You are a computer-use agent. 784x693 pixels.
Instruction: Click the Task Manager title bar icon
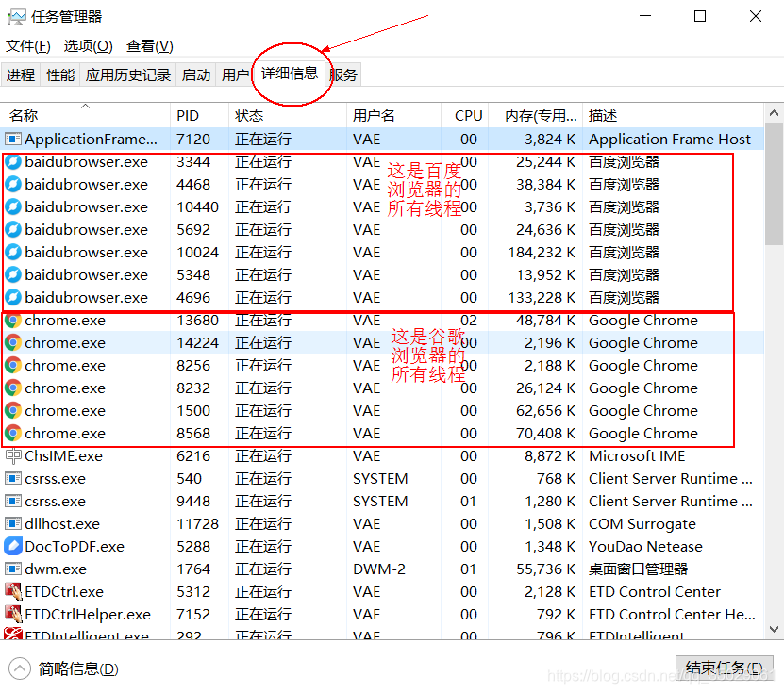tap(16, 17)
